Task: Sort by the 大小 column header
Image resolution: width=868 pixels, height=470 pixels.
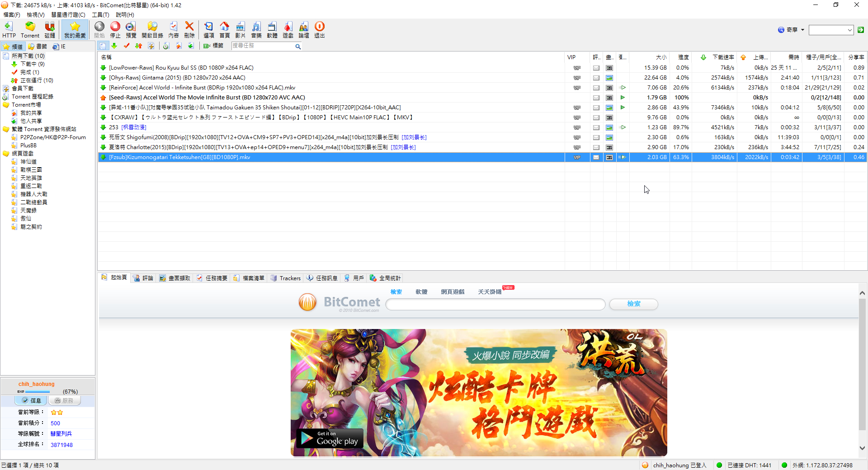Action: pyautogui.click(x=661, y=57)
